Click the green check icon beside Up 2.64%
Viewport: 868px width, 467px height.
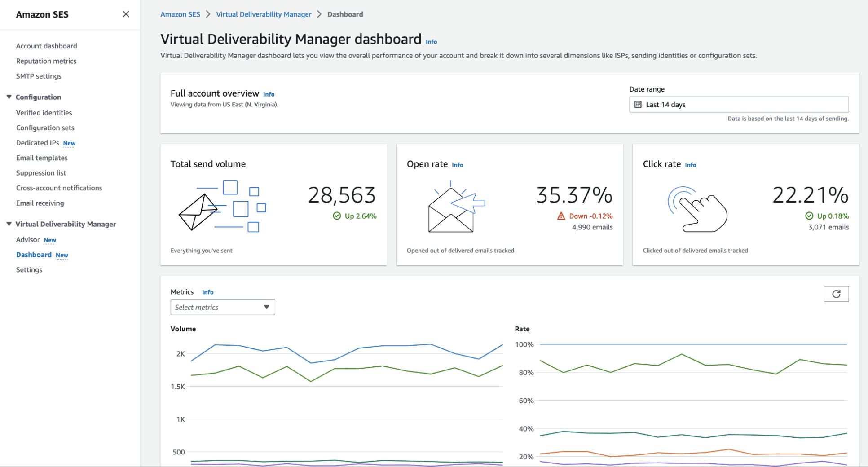point(337,216)
